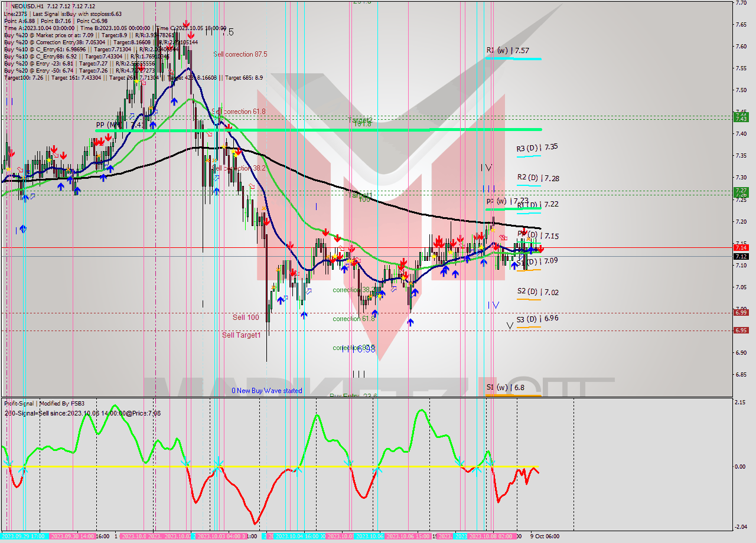Click the 'Sell Target1' annotation
This screenshot has width=756, height=543.
click(242, 335)
